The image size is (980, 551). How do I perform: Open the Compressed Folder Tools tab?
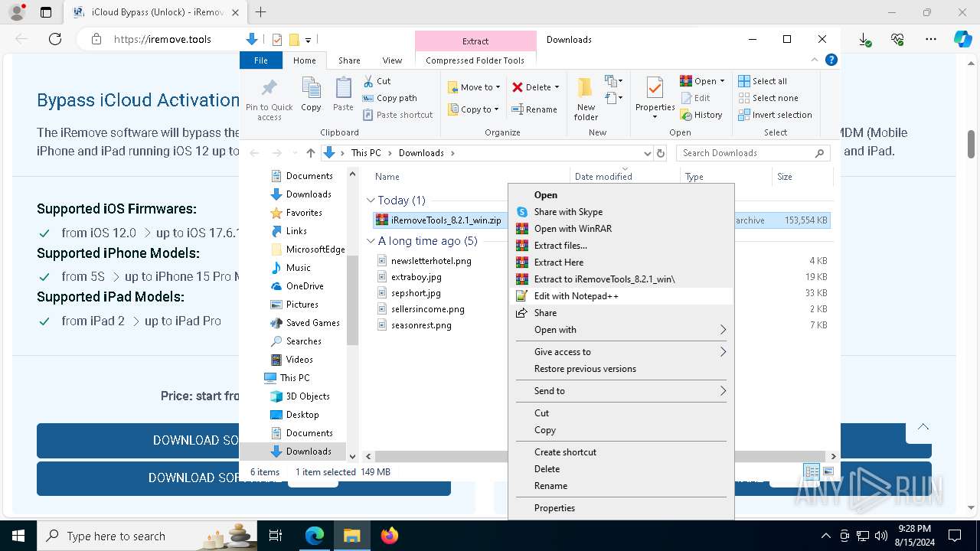475,60
